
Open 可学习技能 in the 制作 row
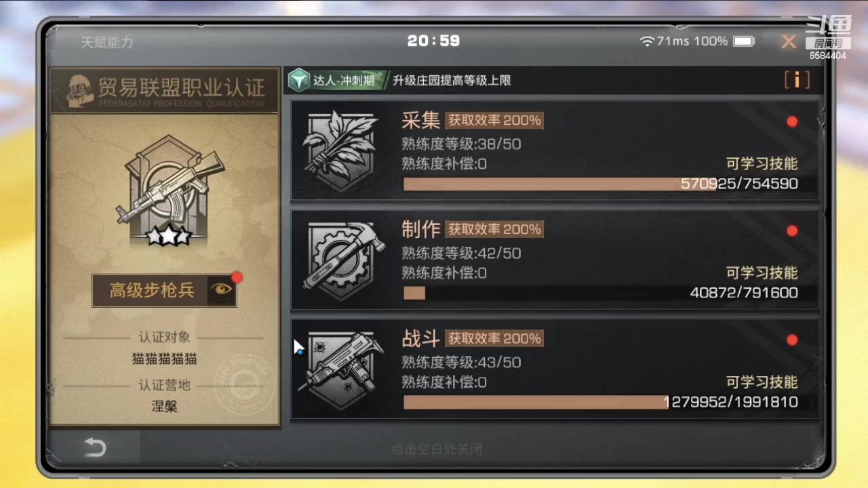(762, 272)
